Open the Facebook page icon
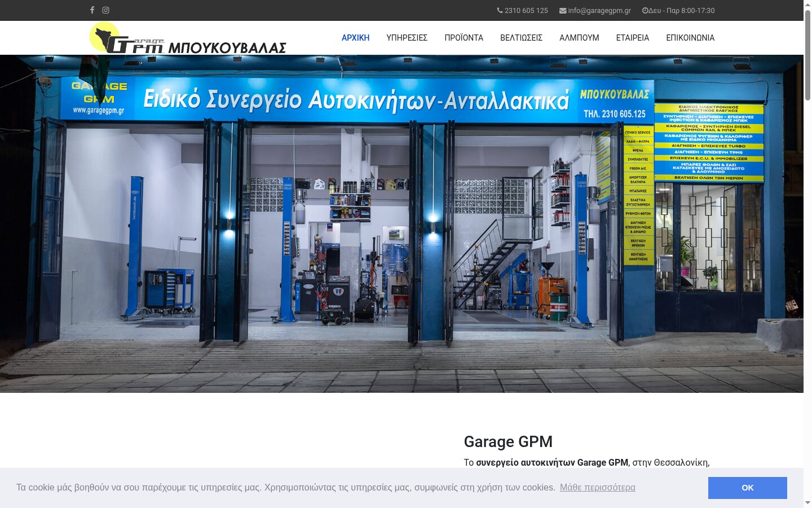Image resolution: width=812 pixels, height=508 pixels. point(92,10)
